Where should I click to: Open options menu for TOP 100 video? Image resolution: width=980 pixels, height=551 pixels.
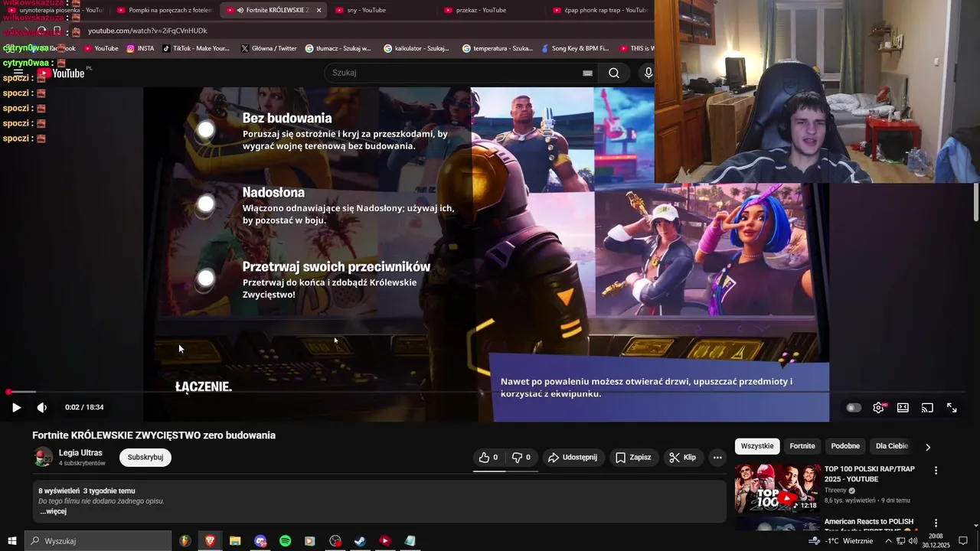tap(936, 471)
